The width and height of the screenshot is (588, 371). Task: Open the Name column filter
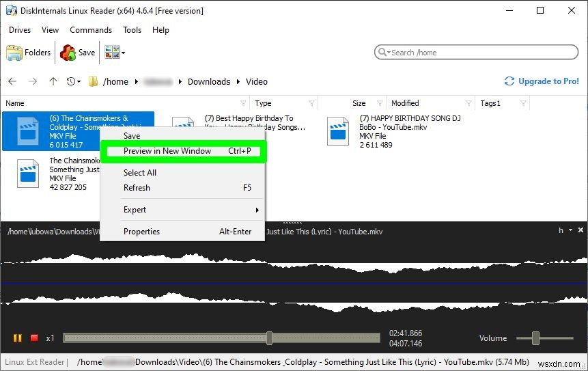pyautogui.click(x=243, y=103)
